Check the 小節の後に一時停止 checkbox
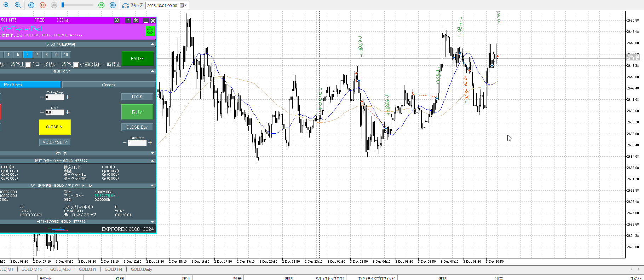 tap(76, 65)
